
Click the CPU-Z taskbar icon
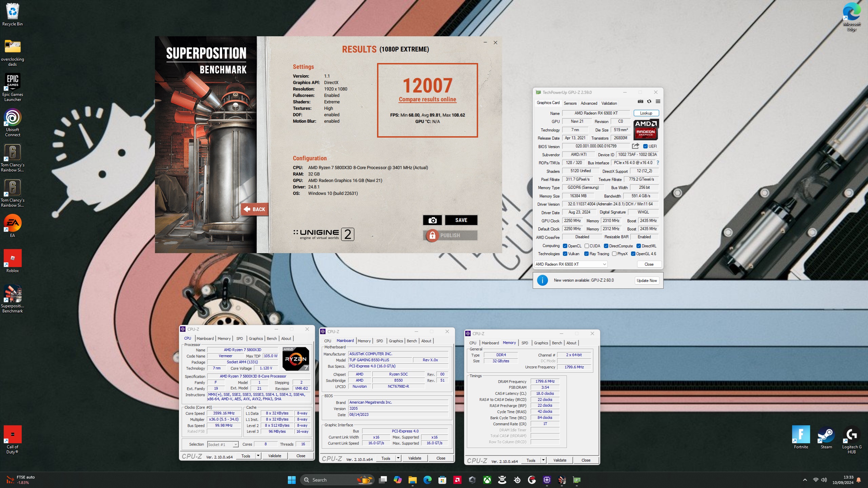pyautogui.click(x=547, y=480)
